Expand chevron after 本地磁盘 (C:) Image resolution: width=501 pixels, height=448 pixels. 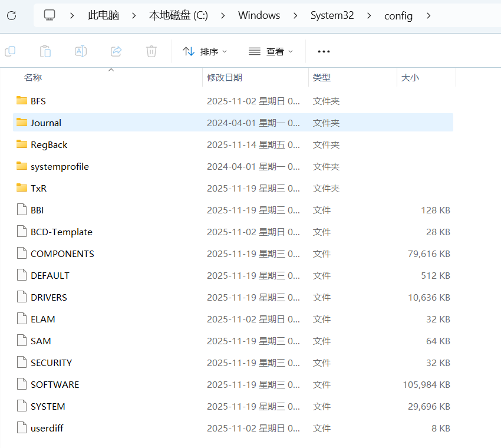coord(223,16)
